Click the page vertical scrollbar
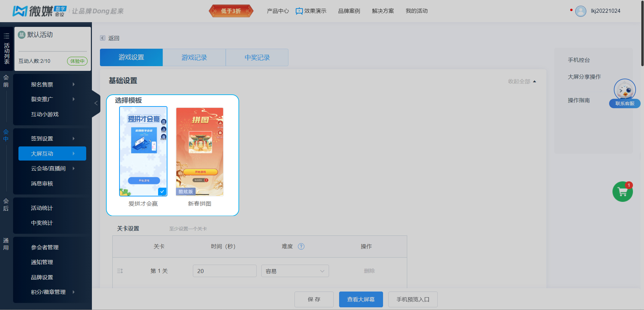The image size is (644, 310). 642,33
